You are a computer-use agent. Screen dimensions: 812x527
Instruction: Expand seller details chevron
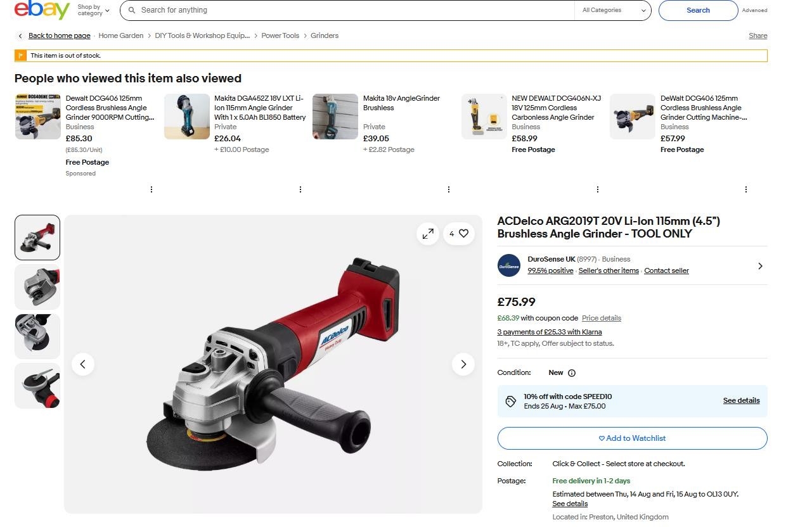coord(760,266)
